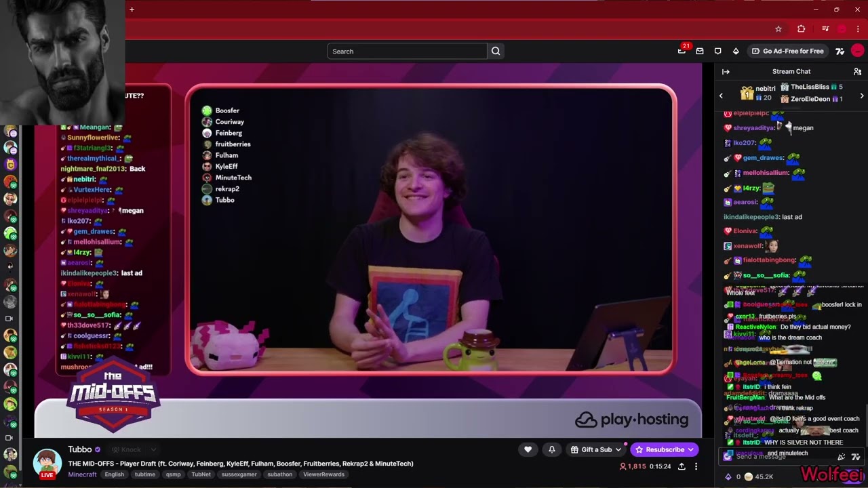
Task: Click chat username ReactiveNylon
Action: [x=755, y=327]
